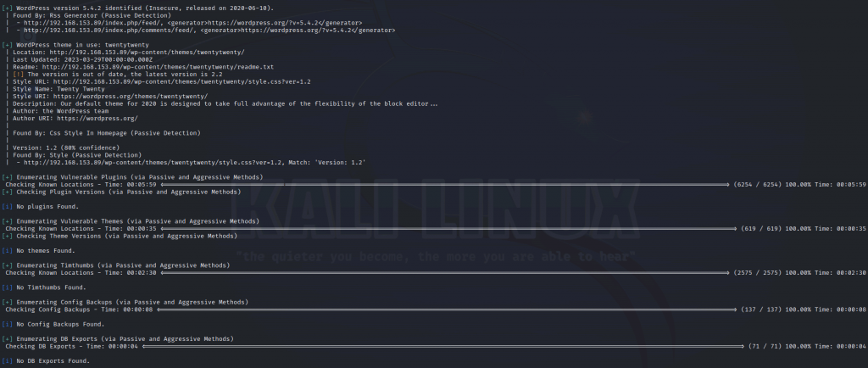Click the "(137 / 137)" counter
868x368 pixels.
pos(761,309)
